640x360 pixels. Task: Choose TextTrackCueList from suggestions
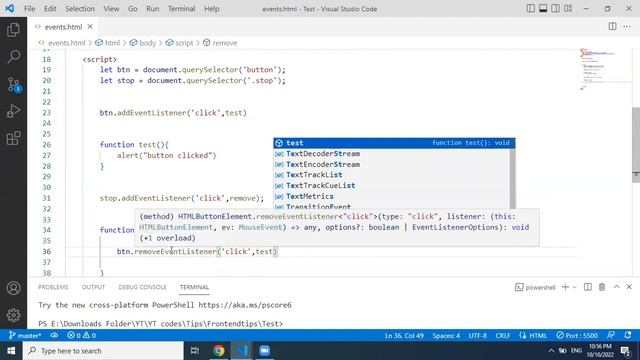click(x=391, y=185)
